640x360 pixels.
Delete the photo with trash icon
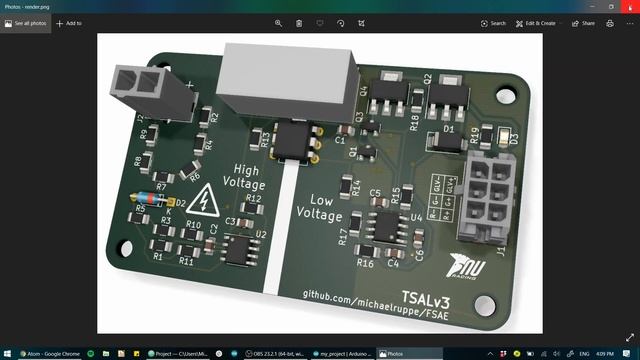[299, 23]
